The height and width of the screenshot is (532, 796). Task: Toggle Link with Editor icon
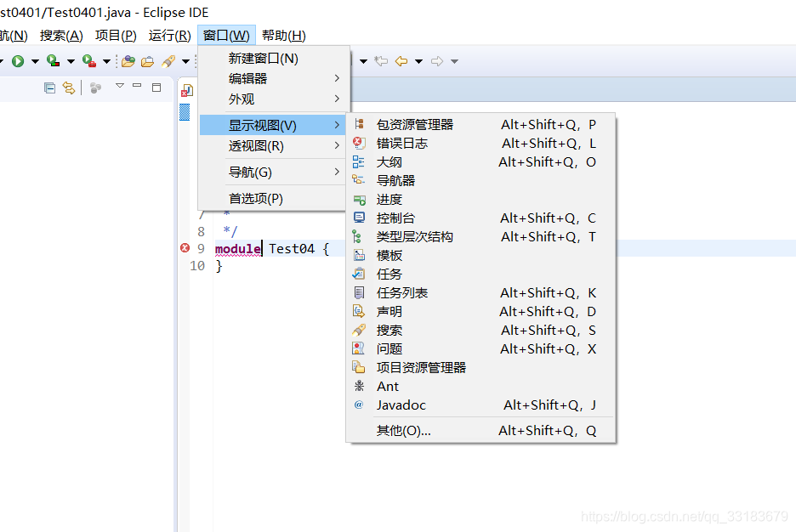[x=69, y=88]
